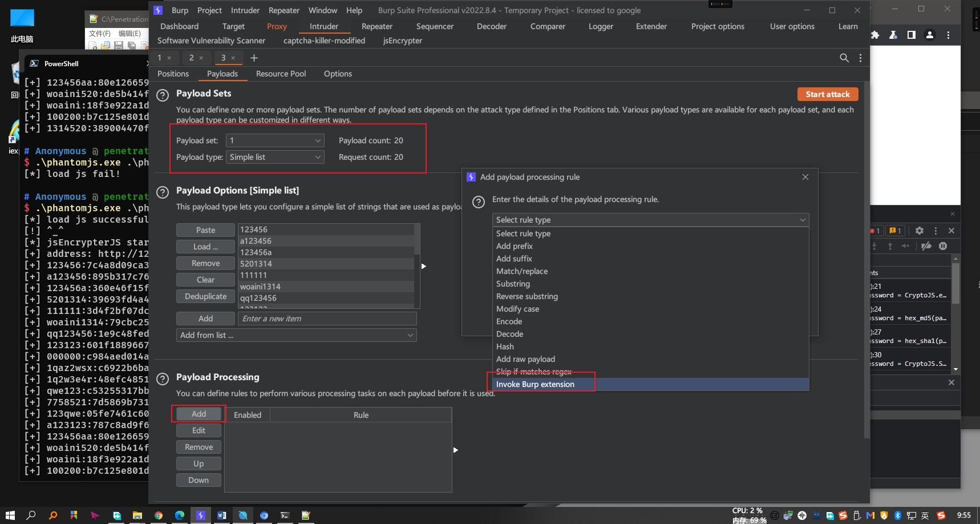Screen dimensions: 980x524
Task: Click Load button for payload list
Action: [x=205, y=247]
